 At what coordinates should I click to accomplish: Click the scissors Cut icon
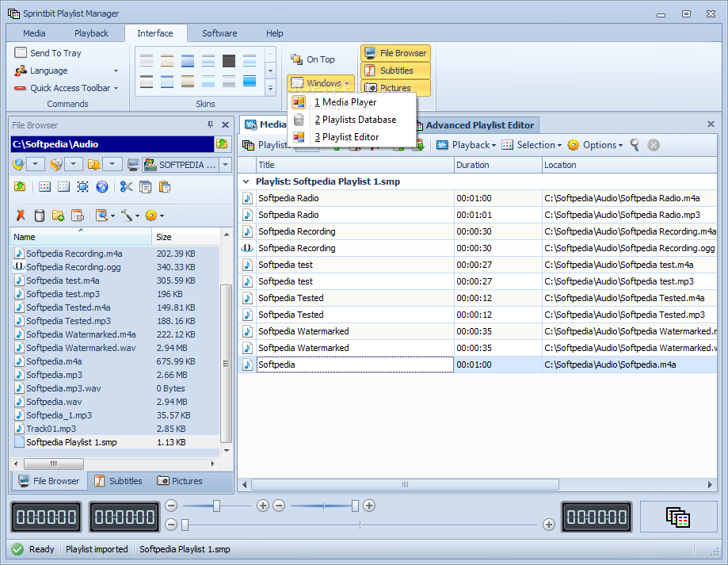click(126, 187)
